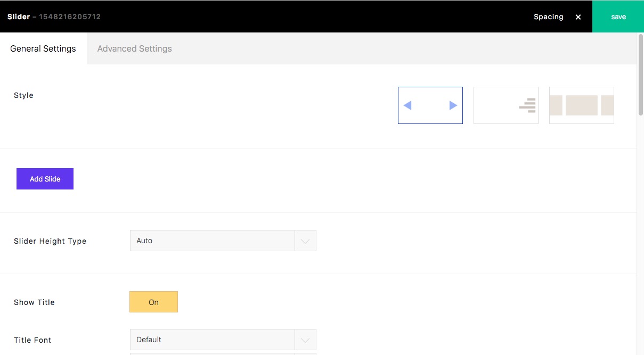The height and width of the screenshot is (355, 644).
Task: Pick the three-block carousel slider style
Action: 582,105
